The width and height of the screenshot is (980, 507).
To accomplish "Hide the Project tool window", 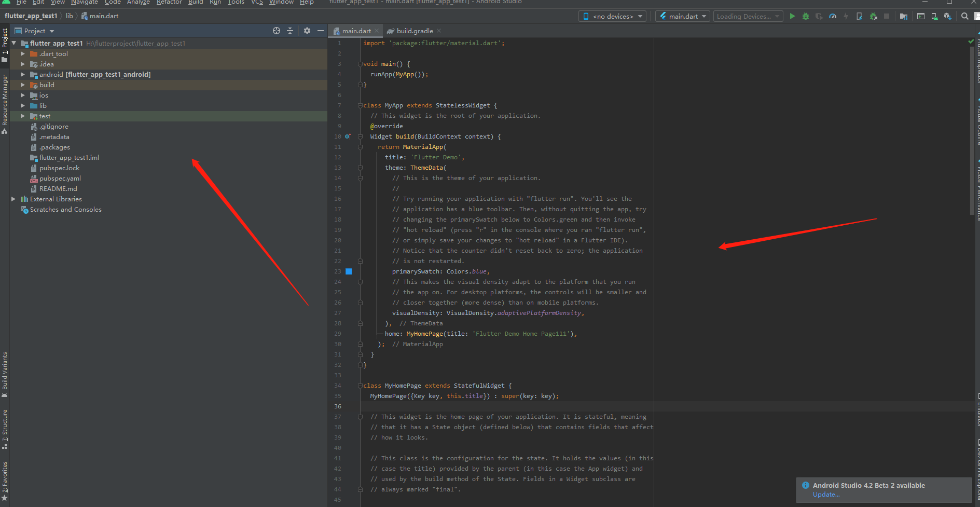I will pyautogui.click(x=321, y=31).
